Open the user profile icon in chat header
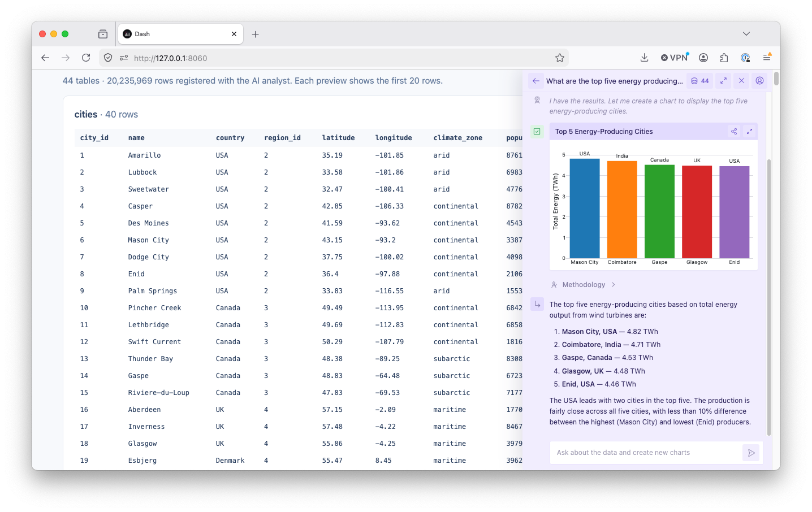The width and height of the screenshot is (812, 512). pos(759,81)
